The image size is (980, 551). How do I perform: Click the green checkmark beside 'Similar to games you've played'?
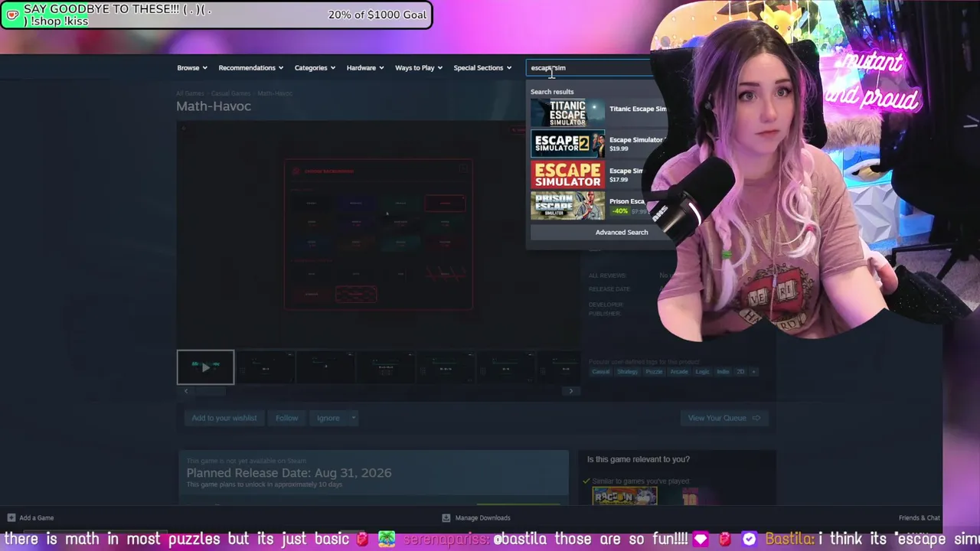[x=586, y=481]
